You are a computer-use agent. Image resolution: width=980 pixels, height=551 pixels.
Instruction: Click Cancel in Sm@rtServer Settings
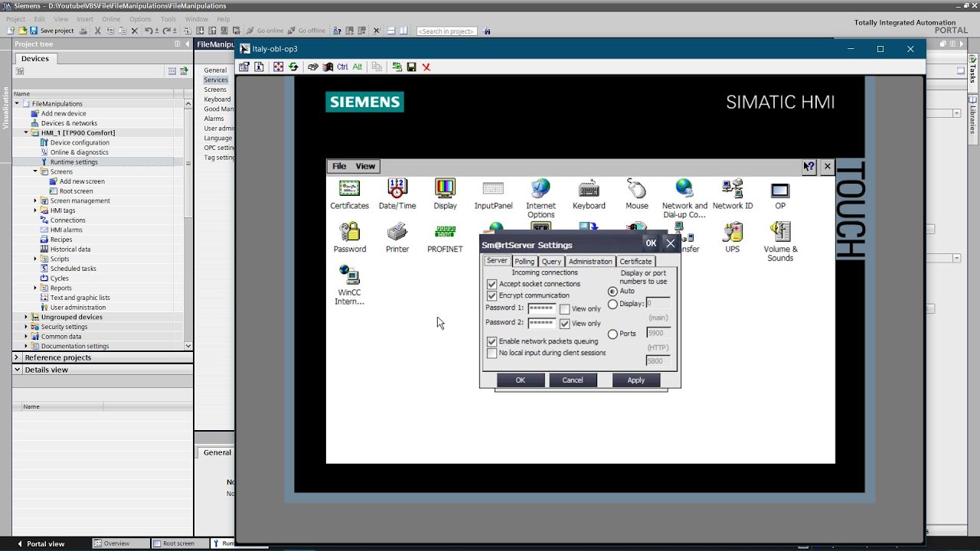[x=573, y=380]
